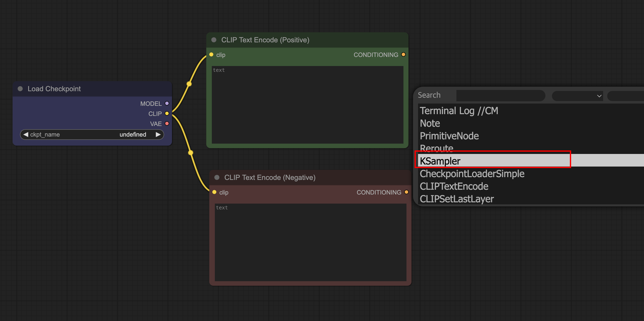
Task: Click the Negative node's clip input socket
Action: point(214,192)
